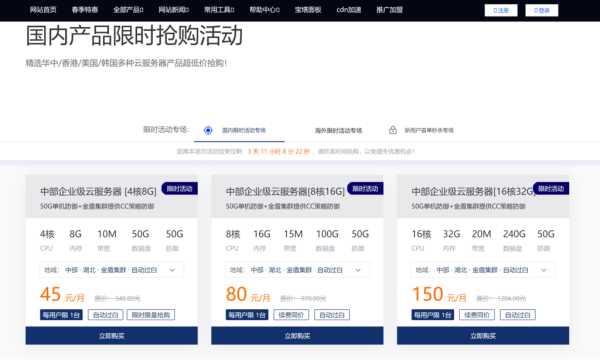Click the title 中部企业级云服务器 [4核8G]
The height and width of the screenshot is (360, 600).
click(98, 191)
